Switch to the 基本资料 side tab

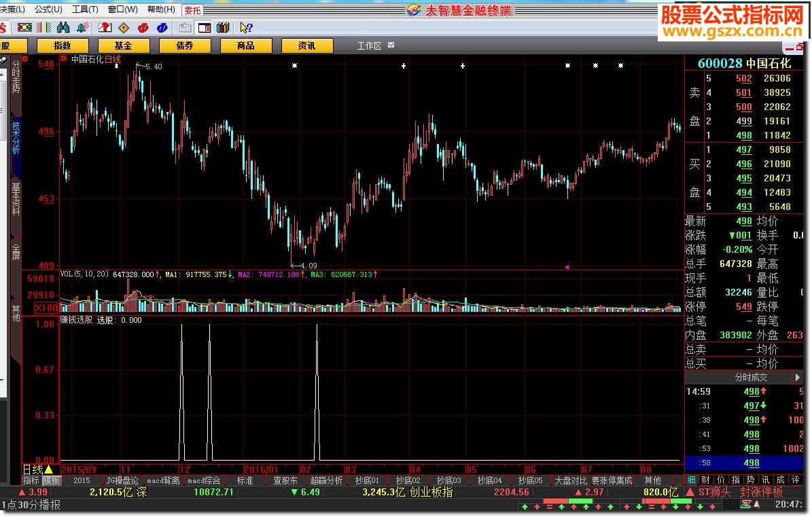click(x=16, y=207)
